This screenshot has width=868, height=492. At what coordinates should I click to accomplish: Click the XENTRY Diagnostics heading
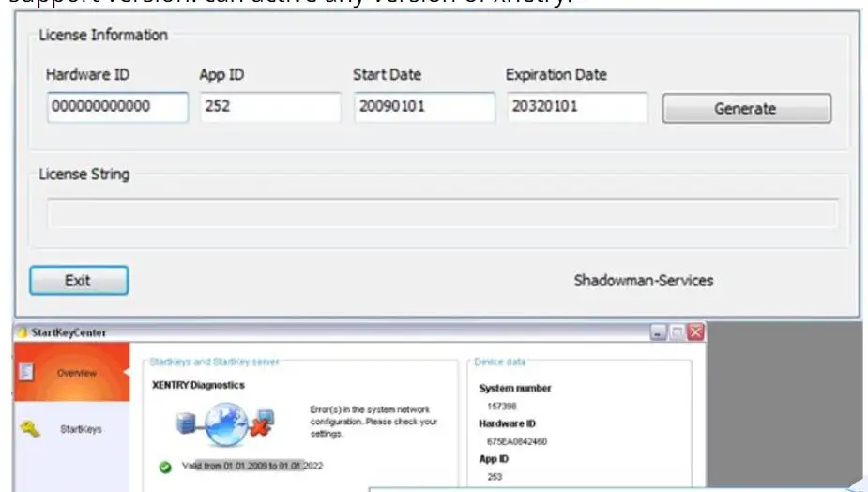[x=198, y=385]
